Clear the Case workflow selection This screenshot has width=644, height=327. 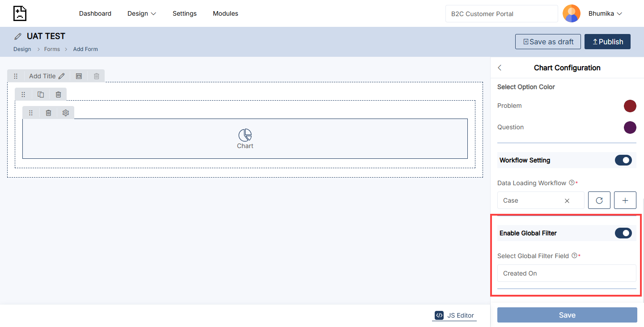(x=567, y=201)
